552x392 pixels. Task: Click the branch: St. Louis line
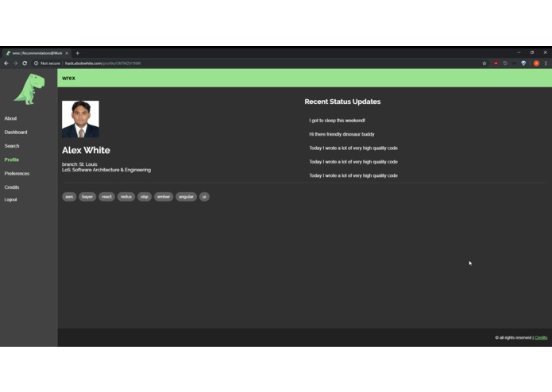click(x=79, y=164)
